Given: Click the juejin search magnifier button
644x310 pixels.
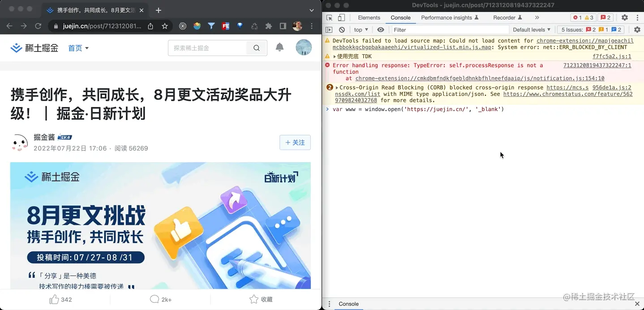Looking at the screenshot, I should [x=257, y=48].
